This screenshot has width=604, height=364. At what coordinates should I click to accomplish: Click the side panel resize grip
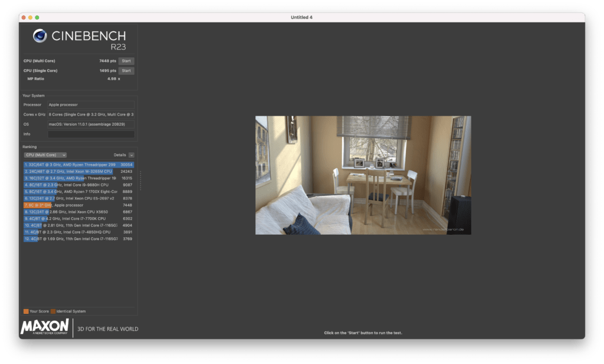140,181
